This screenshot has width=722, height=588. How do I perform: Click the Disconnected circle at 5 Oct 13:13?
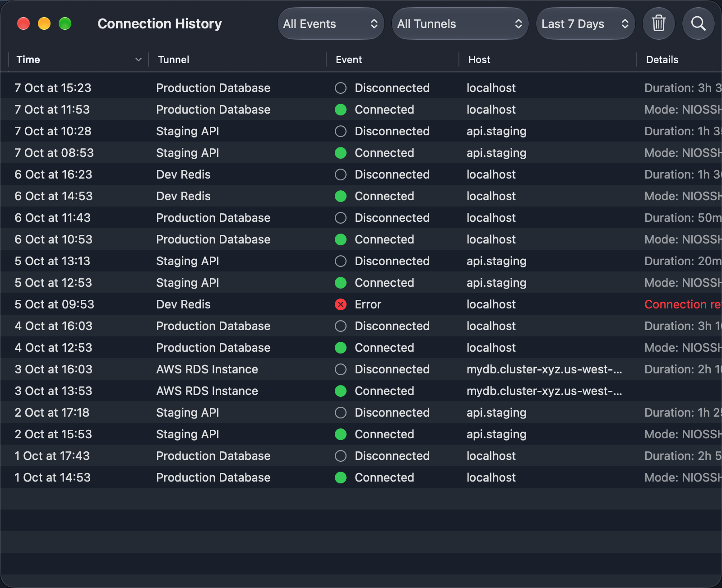(x=341, y=261)
